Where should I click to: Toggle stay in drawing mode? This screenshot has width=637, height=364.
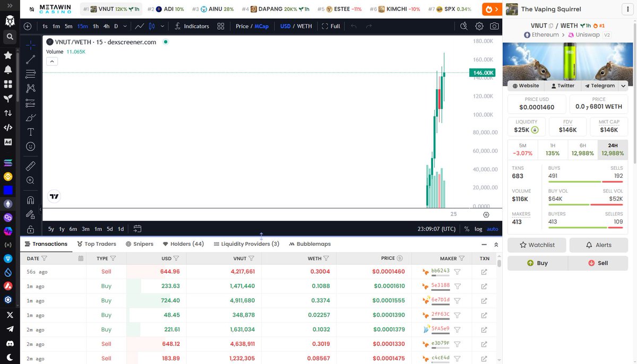point(31,215)
